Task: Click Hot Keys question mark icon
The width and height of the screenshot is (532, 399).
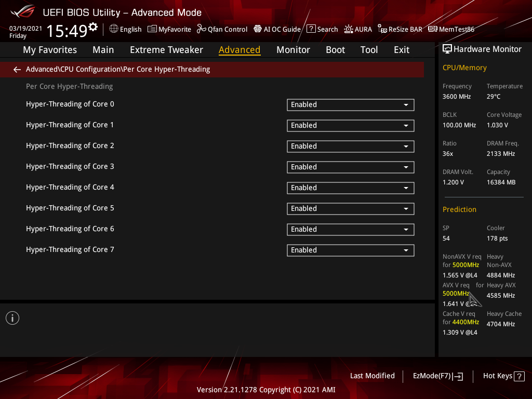Action: tap(519, 376)
